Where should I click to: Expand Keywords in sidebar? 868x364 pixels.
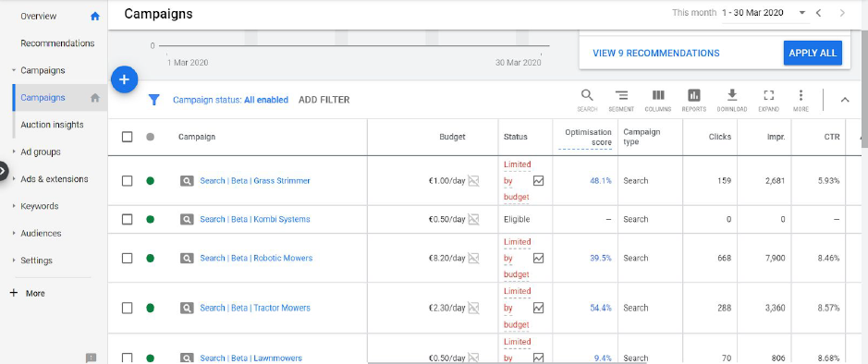pyautogui.click(x=13, y=206)
